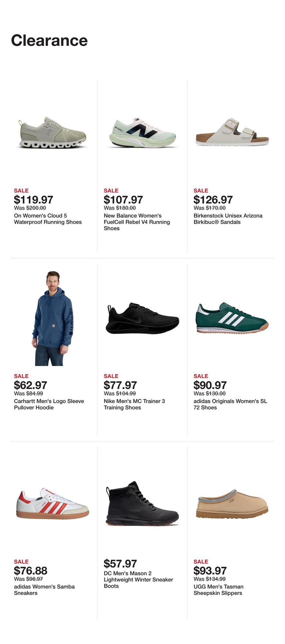Click the $57.97 DC boots price
This screenshot has width=285, height=644.
(120, 564)
